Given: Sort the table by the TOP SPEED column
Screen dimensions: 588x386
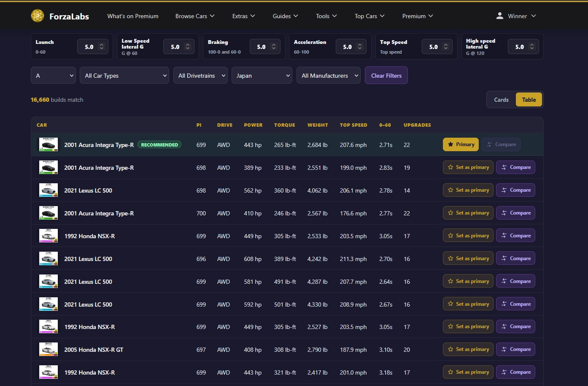Looking at the screenshot, I should (353, 125).
